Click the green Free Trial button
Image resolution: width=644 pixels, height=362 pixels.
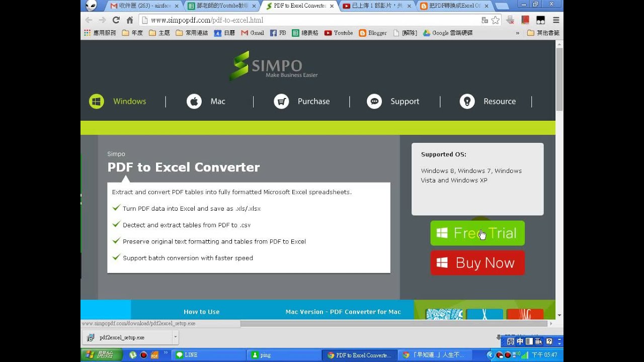(x=477, y=233)
